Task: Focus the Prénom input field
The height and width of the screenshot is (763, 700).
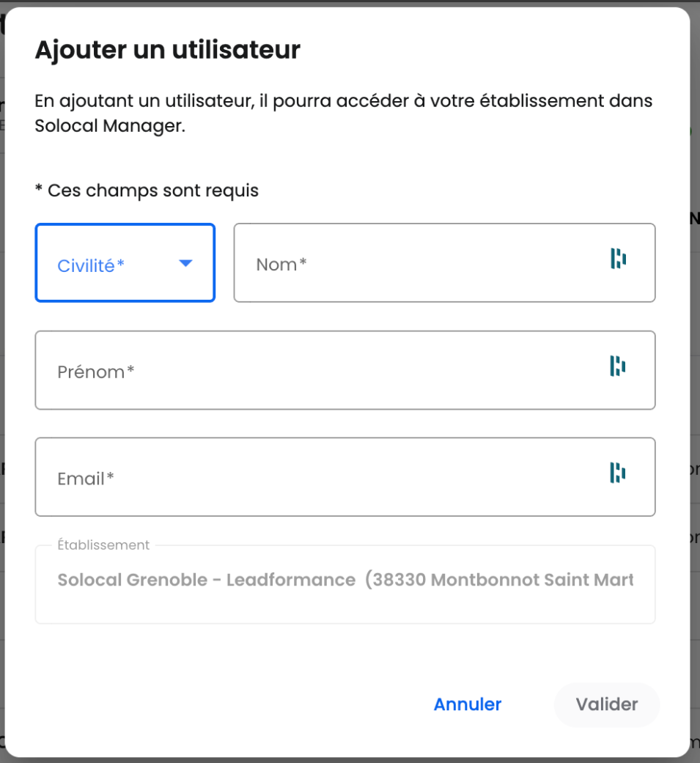Action: (315, 371)
